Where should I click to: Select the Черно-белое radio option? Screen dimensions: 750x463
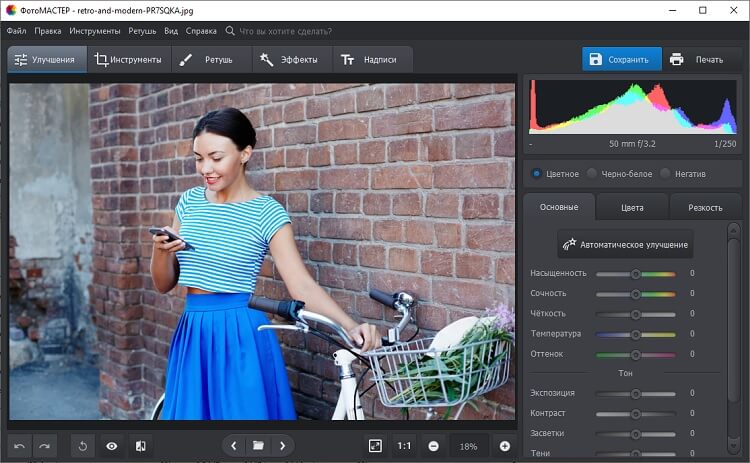[592, 174]
